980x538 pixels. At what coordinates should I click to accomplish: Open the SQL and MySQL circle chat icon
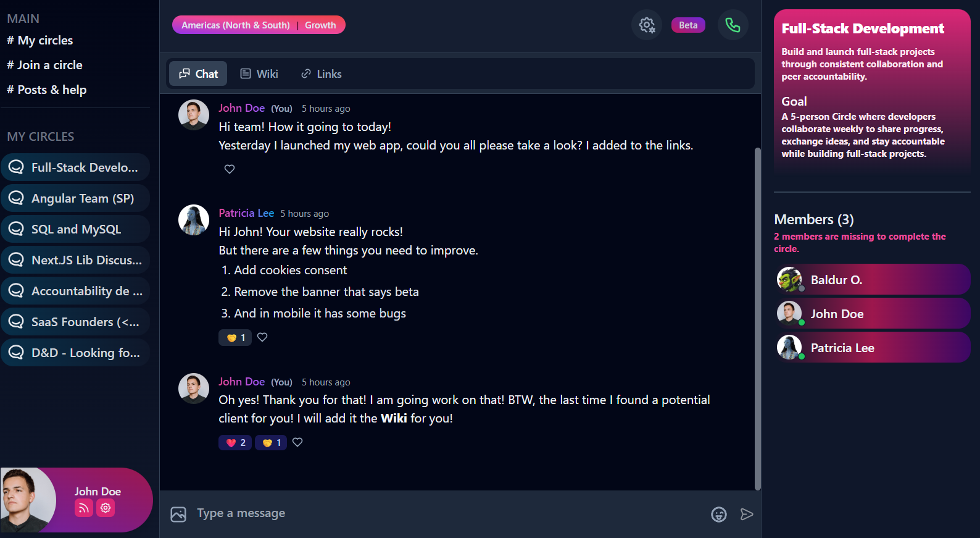(17, 229)
